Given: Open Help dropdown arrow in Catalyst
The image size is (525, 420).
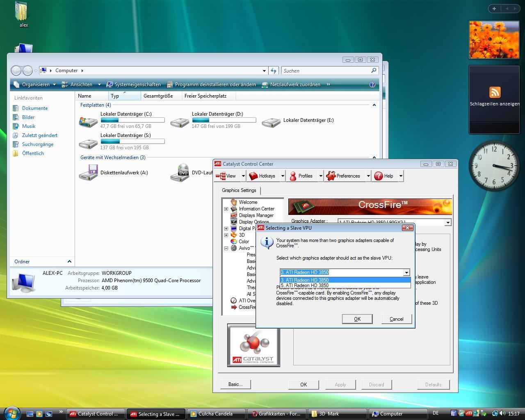Looking at the screenshot, I should click(401, 176).
